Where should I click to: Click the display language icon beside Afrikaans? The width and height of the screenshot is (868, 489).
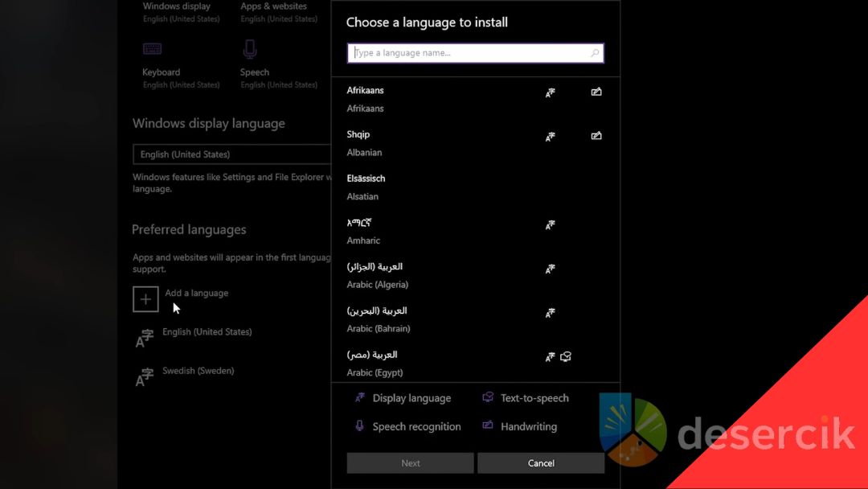551,92
